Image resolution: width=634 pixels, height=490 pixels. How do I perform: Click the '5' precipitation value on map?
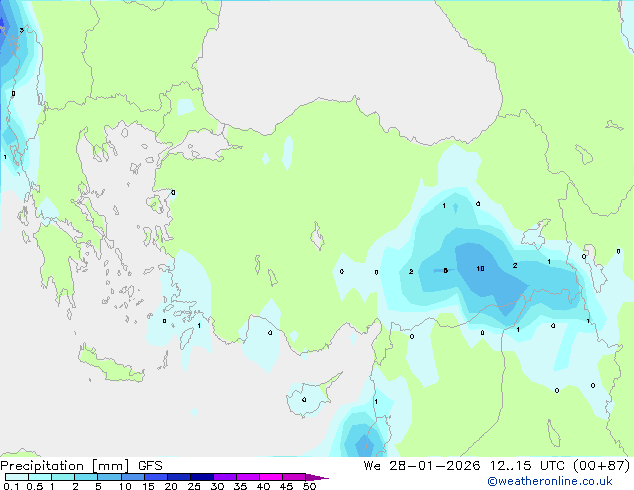[446, 270]
